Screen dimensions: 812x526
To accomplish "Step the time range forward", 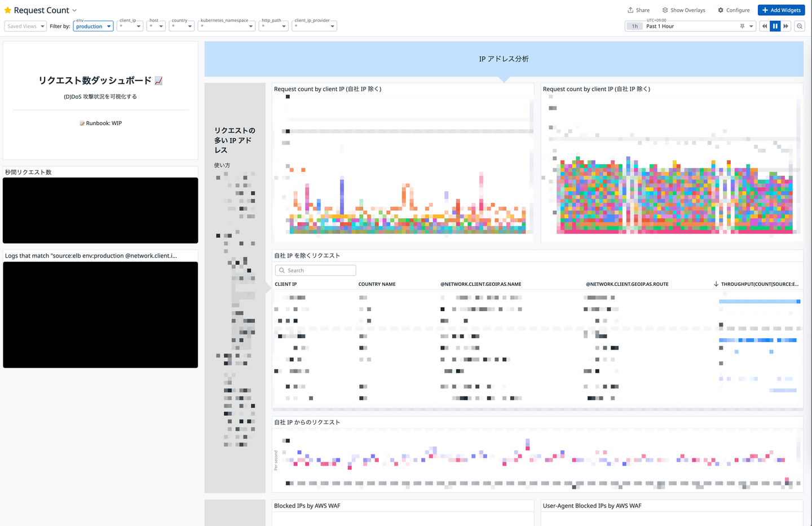I will (786, 26).
